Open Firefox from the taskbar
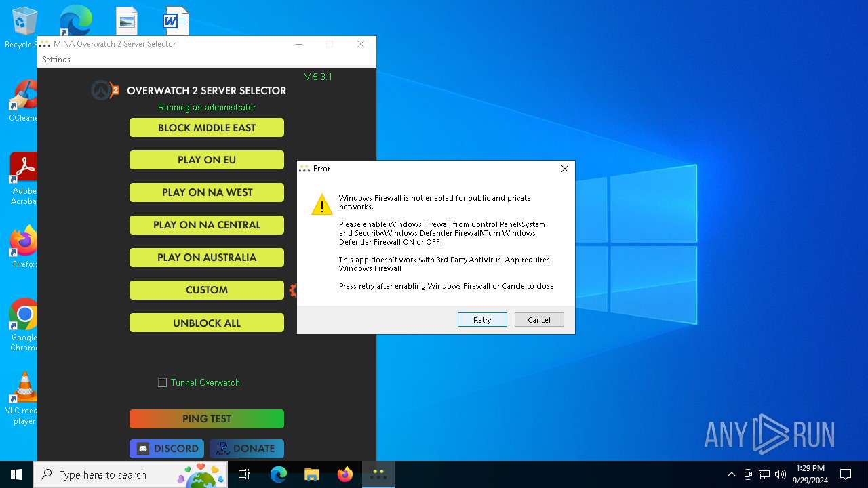 point(345,474)
